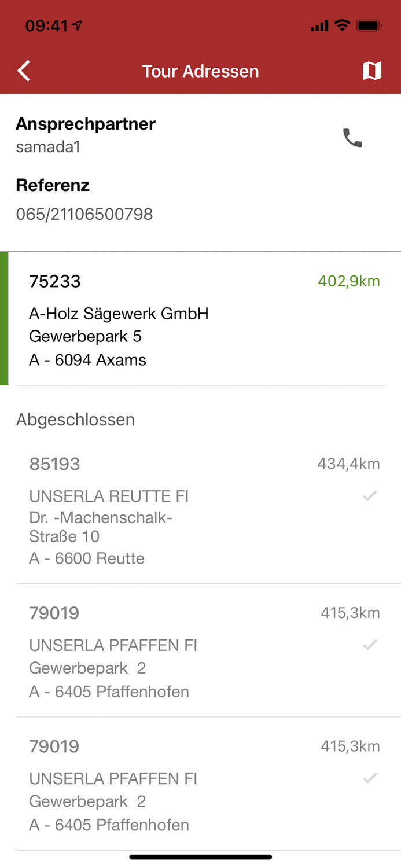401x868 pixels.
Task: Tap the back chevron in the header
Action: pyautogui.click(x=23, y=71)
